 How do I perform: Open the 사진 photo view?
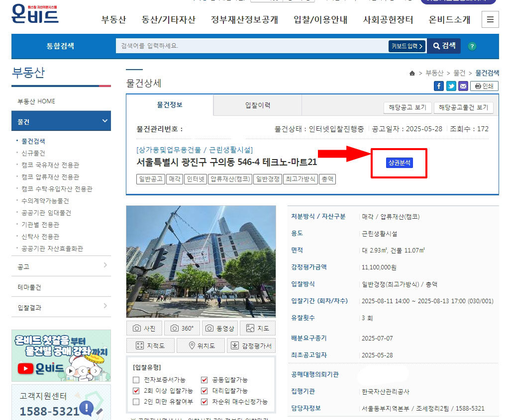pyautogui.click(x=144, y=328)
